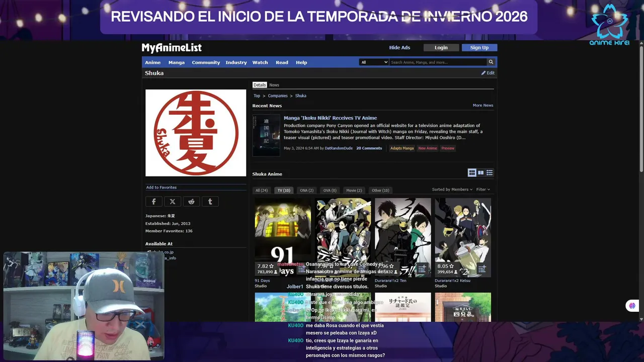Image resolution: width=644 pixels, height=362 pixels.
Task: Open the Industry menu
Action: click(236, 62)
